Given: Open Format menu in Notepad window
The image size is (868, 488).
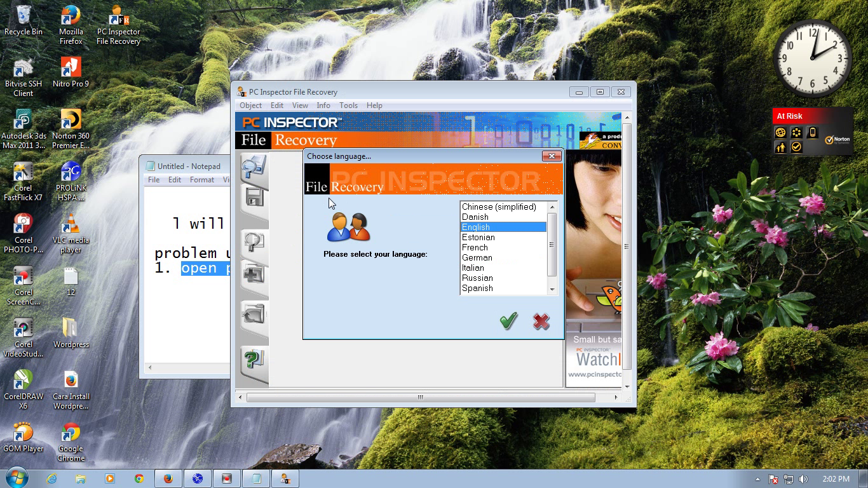Looking at the screenshot, I should click(202, 180).
